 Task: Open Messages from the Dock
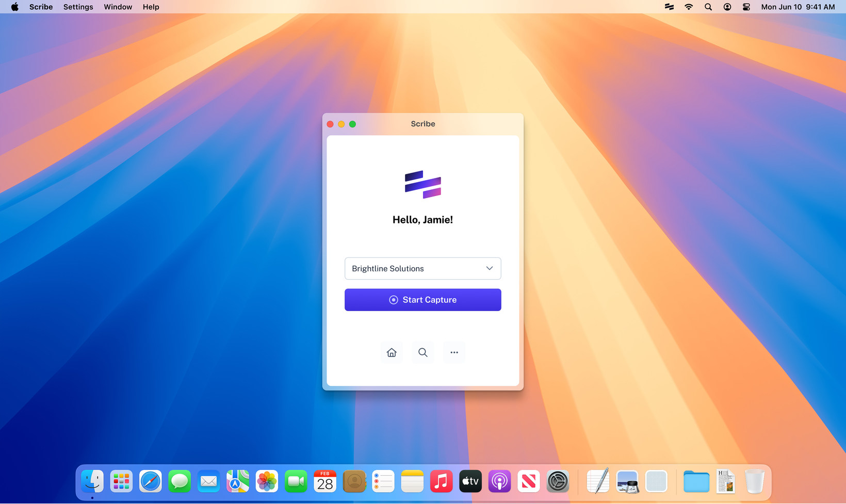[180, 482]
